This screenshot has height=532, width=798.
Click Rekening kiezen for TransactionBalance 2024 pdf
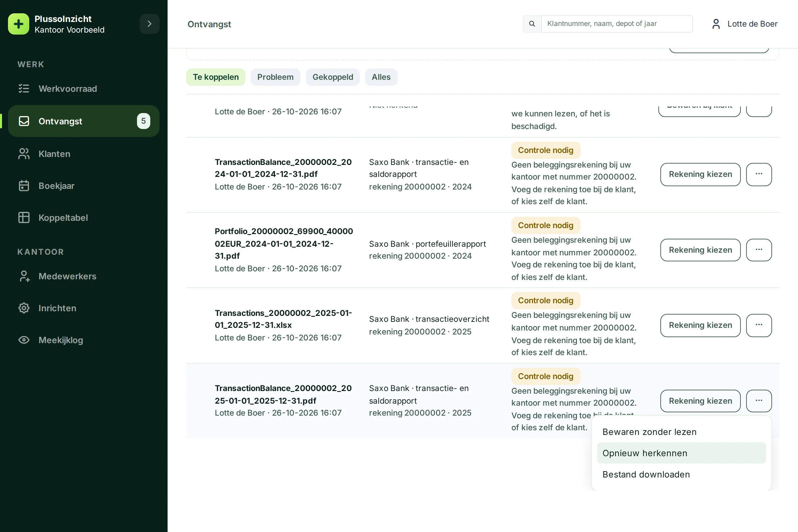click(700, 174)
